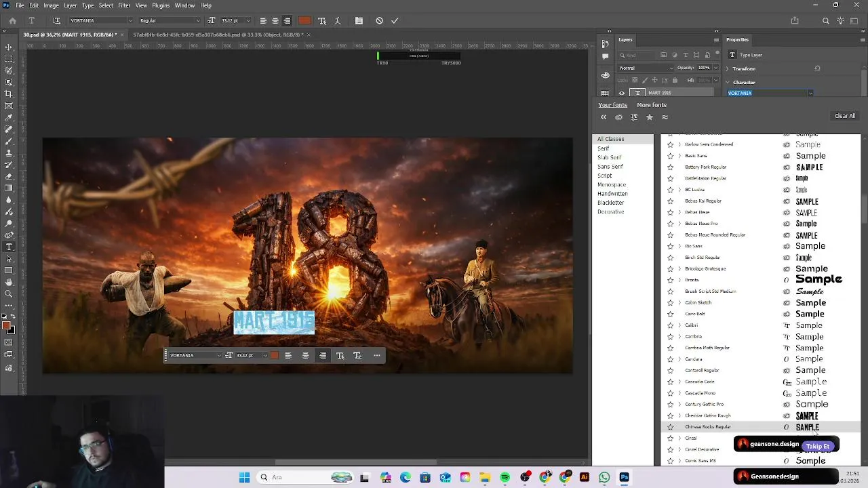
Task: Left align text in options bar
Action: pos(263,20)
